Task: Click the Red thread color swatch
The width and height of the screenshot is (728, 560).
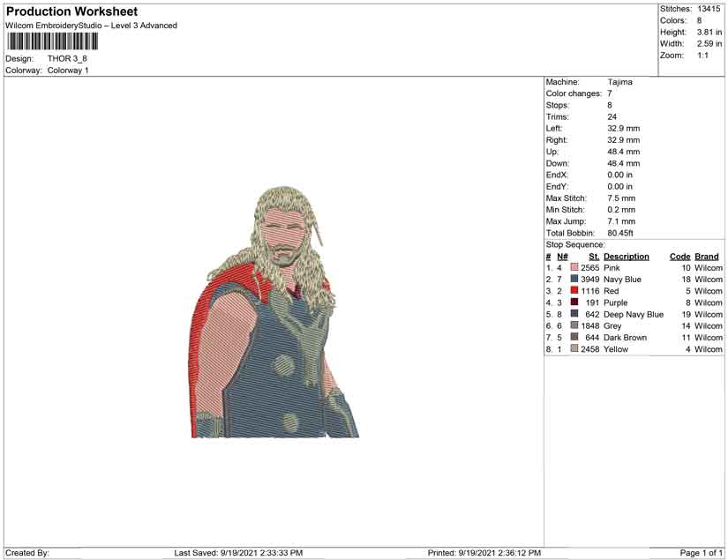Action: coord(574,290)
